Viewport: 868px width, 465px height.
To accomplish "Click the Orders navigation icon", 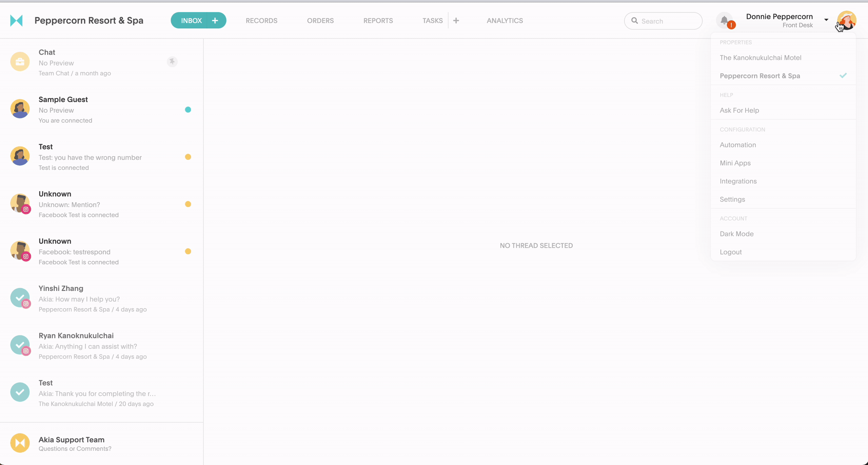I will [x=320, y=20].
